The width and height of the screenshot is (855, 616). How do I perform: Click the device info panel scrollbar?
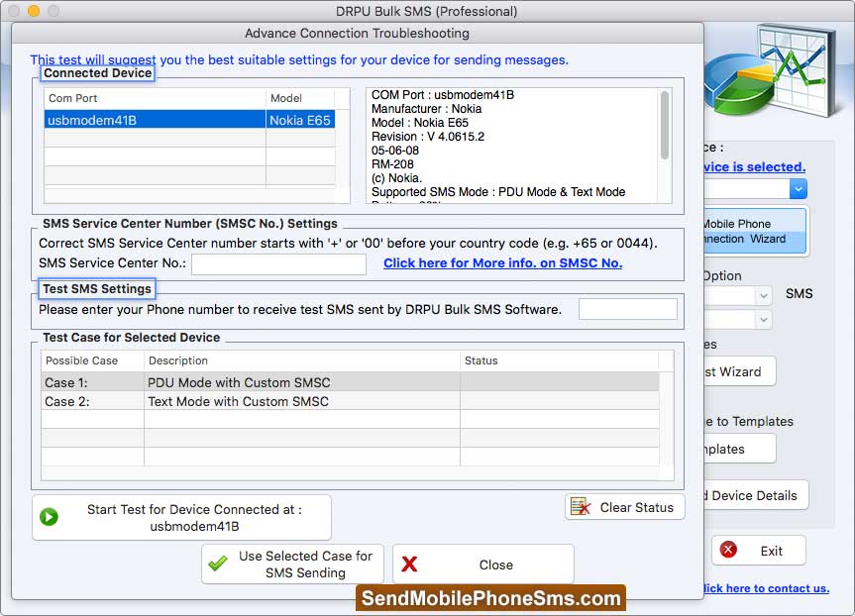664,126
